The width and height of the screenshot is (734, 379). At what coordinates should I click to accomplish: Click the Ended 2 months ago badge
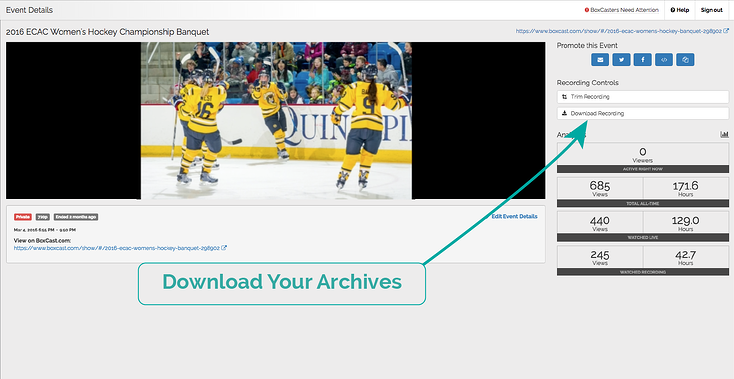click(76, 217)
